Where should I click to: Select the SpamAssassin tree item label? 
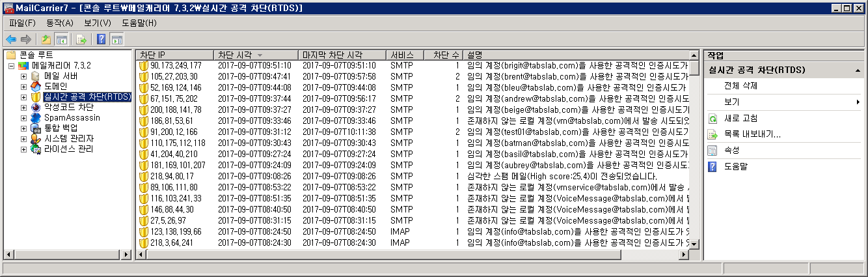72,118
